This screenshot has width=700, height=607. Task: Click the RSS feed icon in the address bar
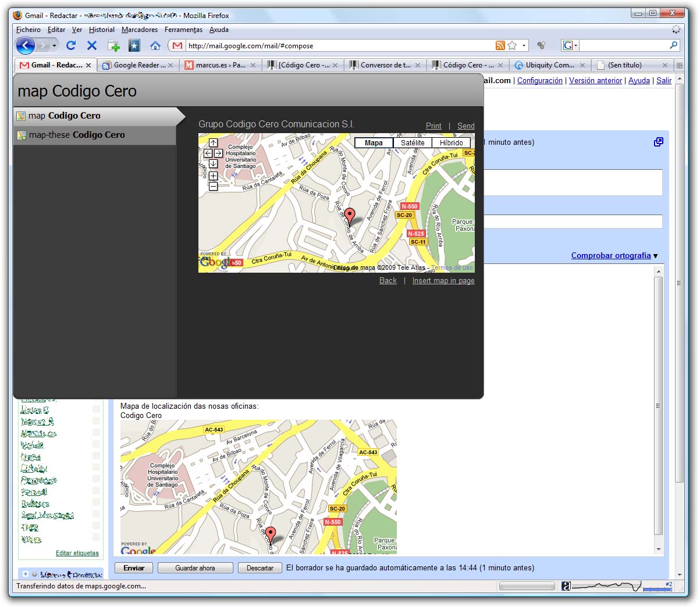500,45
